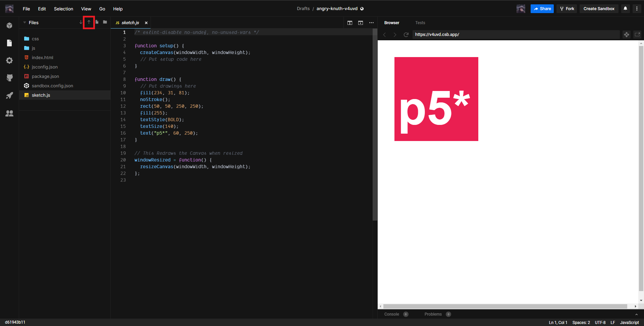This screenshot has height=326, width=644.
Task: Open the Drafts breadcrumb link
Action: [303, 9]
